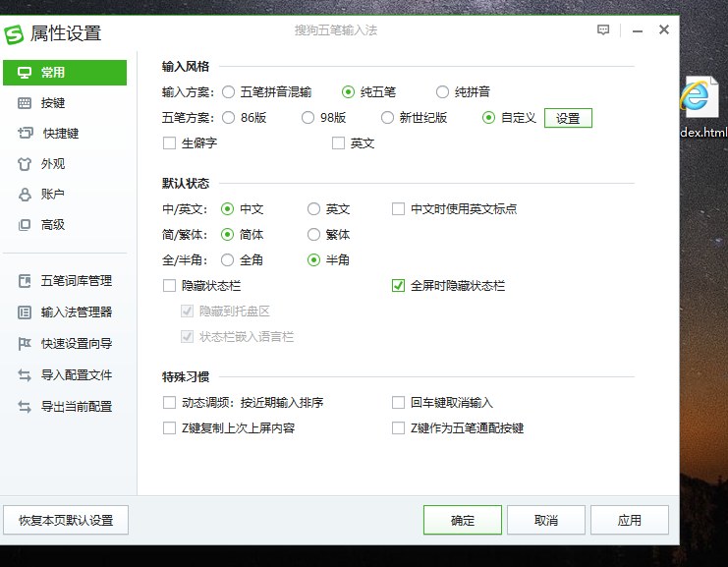728x567 pixels.
Task: Click the monitor icon beside 常用
Action: tap(25, 73)
